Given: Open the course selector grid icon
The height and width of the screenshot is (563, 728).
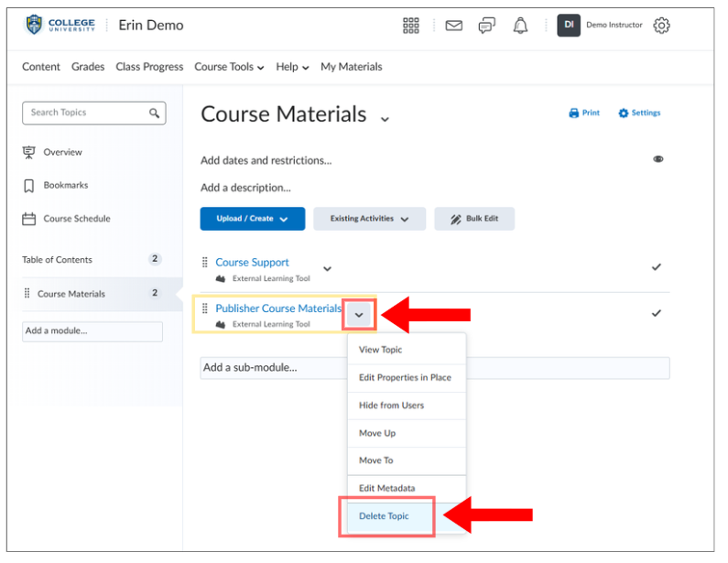Looking at the screenshot, I should 411,26.
